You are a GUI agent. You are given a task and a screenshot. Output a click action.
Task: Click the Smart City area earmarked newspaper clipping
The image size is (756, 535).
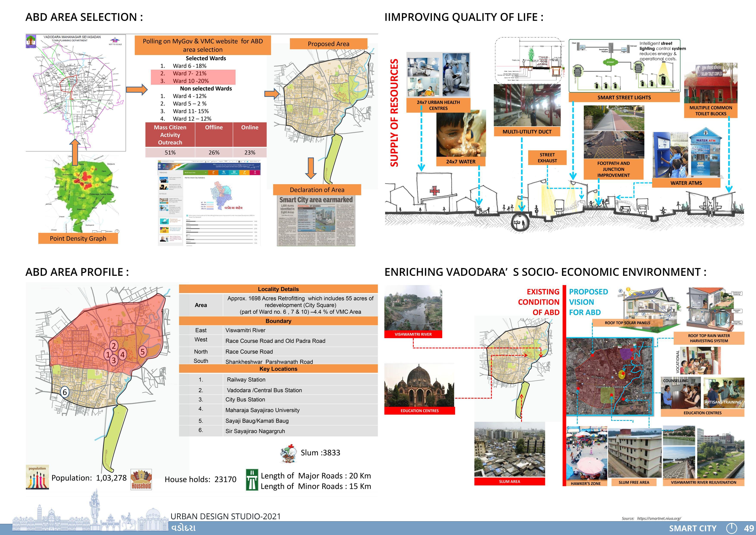[x=316, y=220]
